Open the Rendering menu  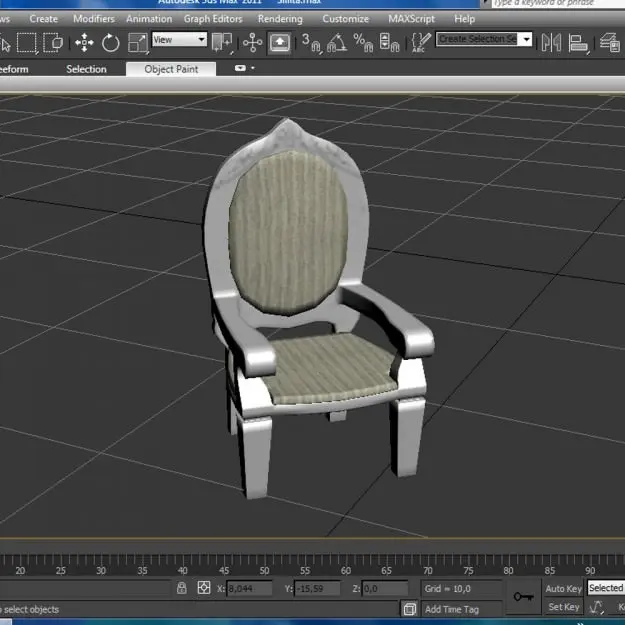[280, 19]
